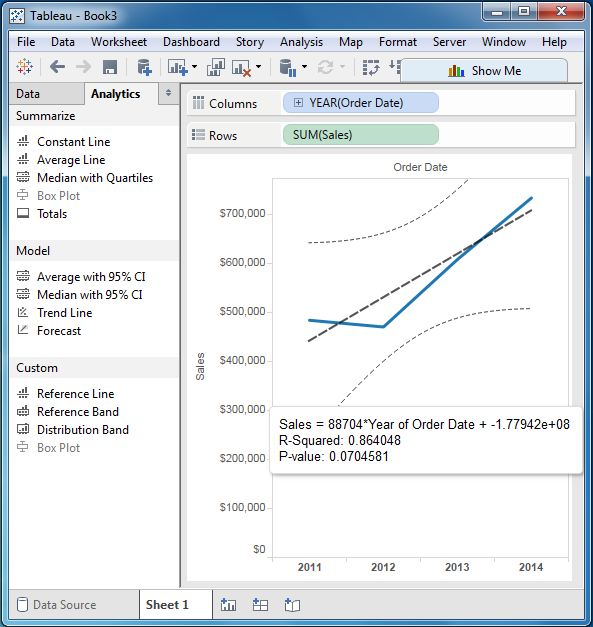This screenshot has width=593, height=627.
Task: Click the add new data source icon
Action: tap(144, 67)
